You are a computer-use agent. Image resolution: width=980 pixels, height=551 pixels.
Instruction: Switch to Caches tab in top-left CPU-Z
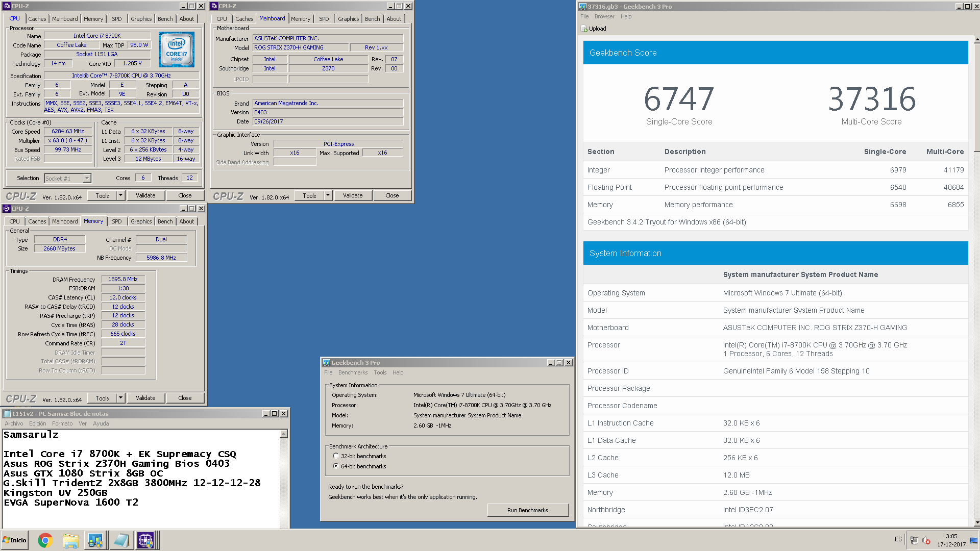(37, 19)
